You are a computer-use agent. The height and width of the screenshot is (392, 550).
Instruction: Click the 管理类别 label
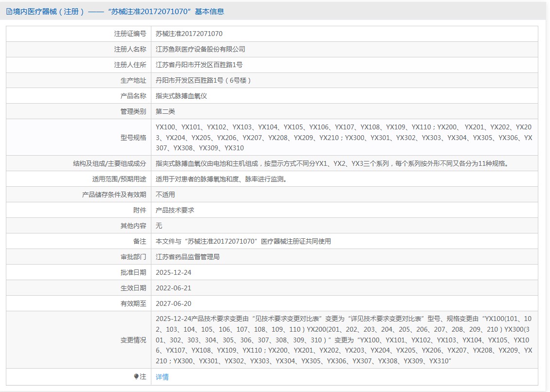click(133, 111)
